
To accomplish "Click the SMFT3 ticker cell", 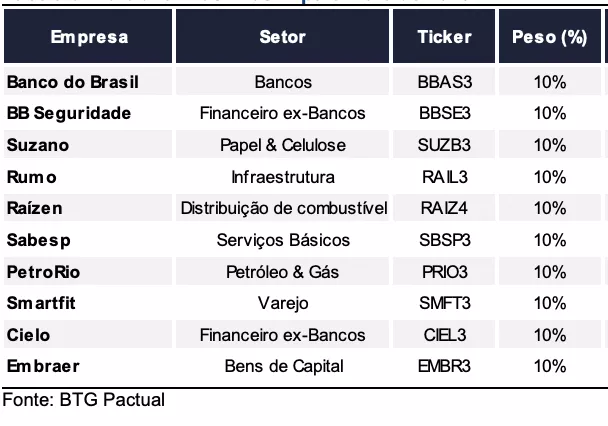I will 444,303.
